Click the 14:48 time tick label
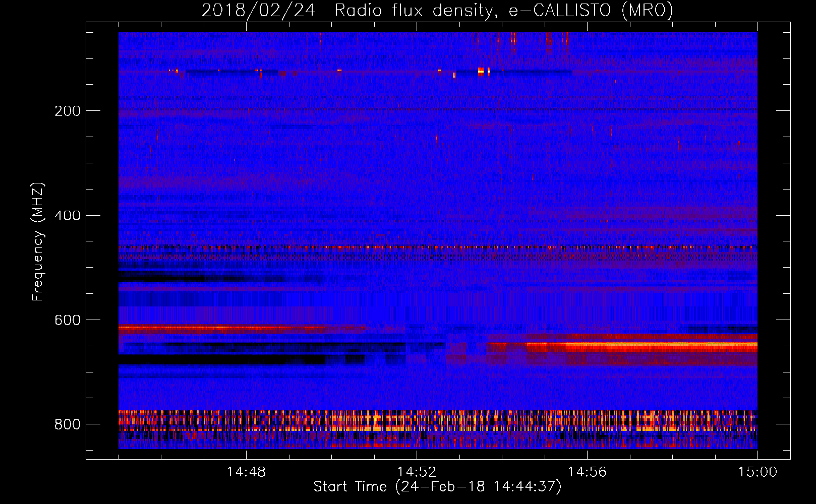Image resolution: width=816 pixels, height=504 pixels. [x=246, y=472]
